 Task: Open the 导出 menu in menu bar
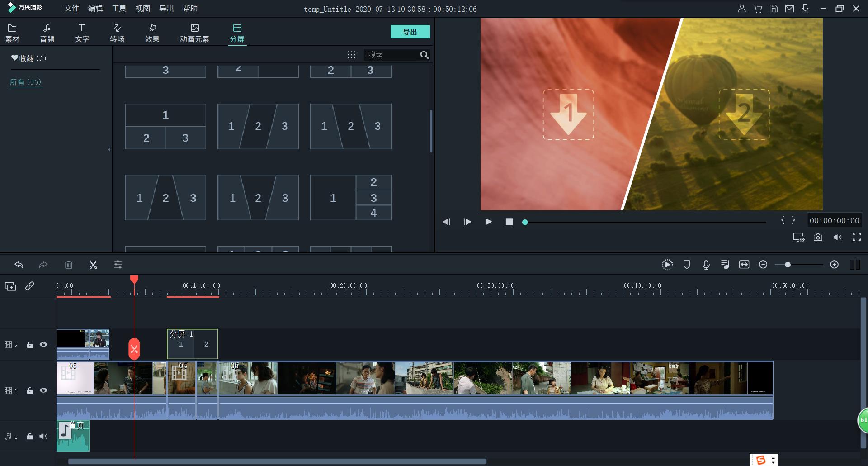tap(167, 9)
